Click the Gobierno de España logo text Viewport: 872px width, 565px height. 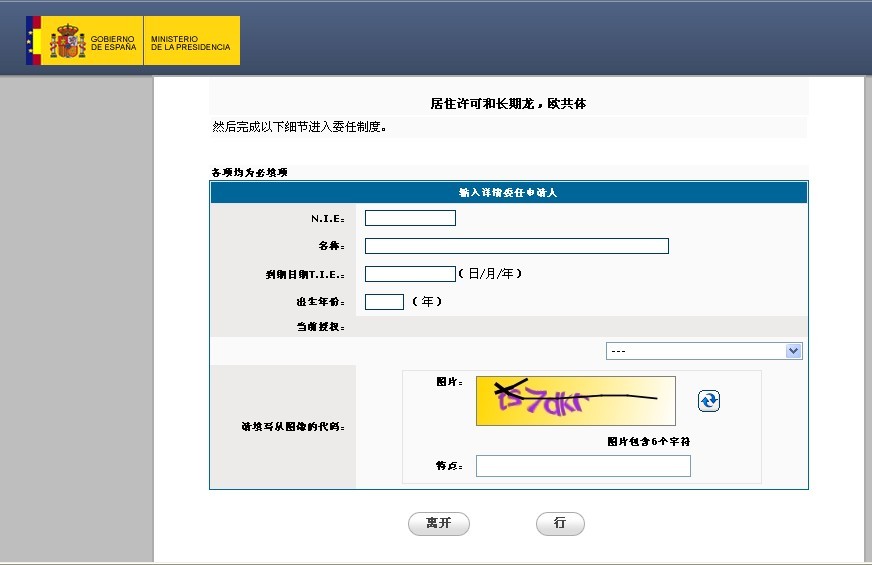112,42
